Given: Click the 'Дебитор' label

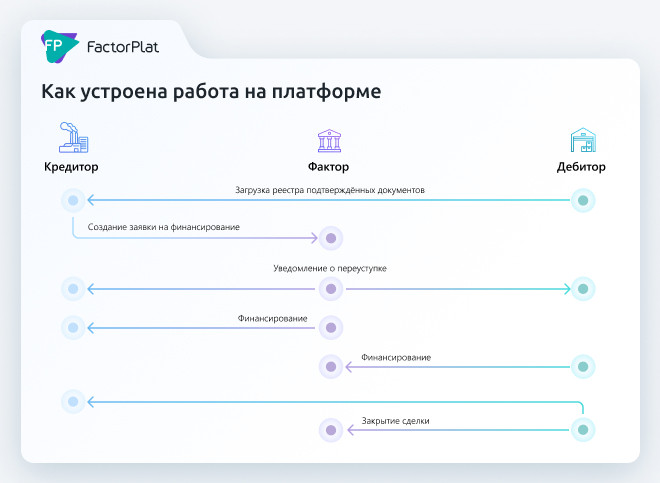Looking at the screenshot, I should [x=581, y=167].
